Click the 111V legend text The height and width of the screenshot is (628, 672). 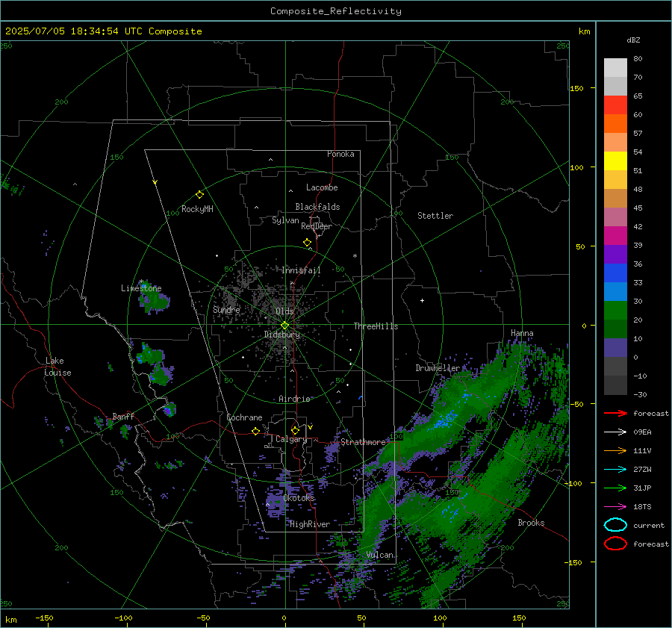tap(642, 450)
